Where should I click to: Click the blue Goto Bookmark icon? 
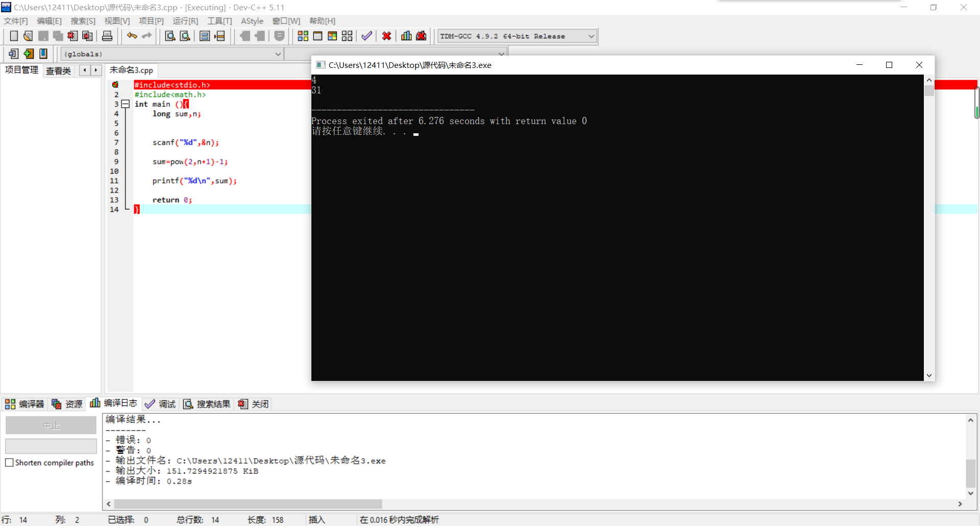[x=43, y=54]
